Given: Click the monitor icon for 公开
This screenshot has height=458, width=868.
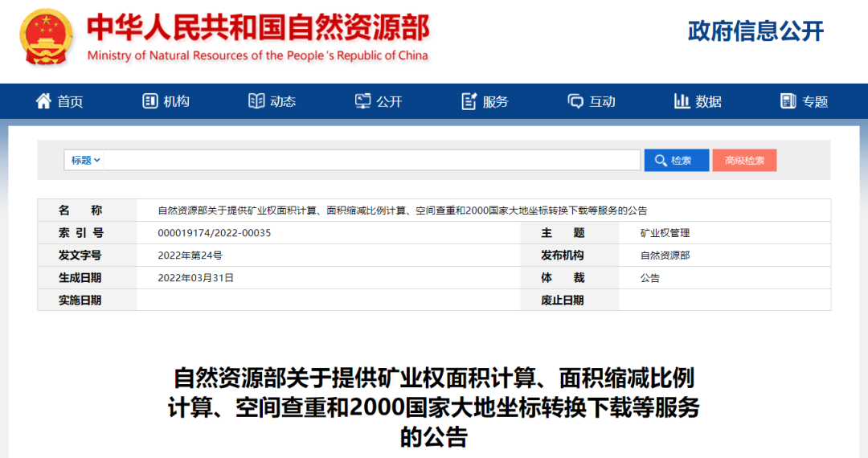Looking at the screenshot, I should coord(363,101).
